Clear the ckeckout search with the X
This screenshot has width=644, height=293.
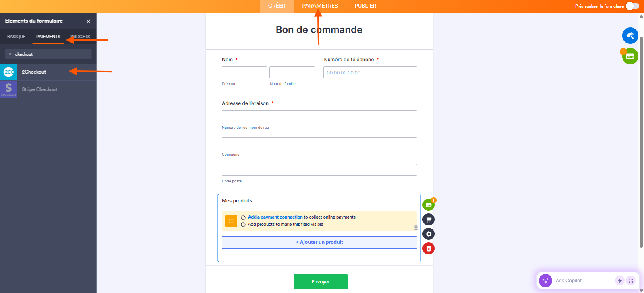(x=10, y=54)
